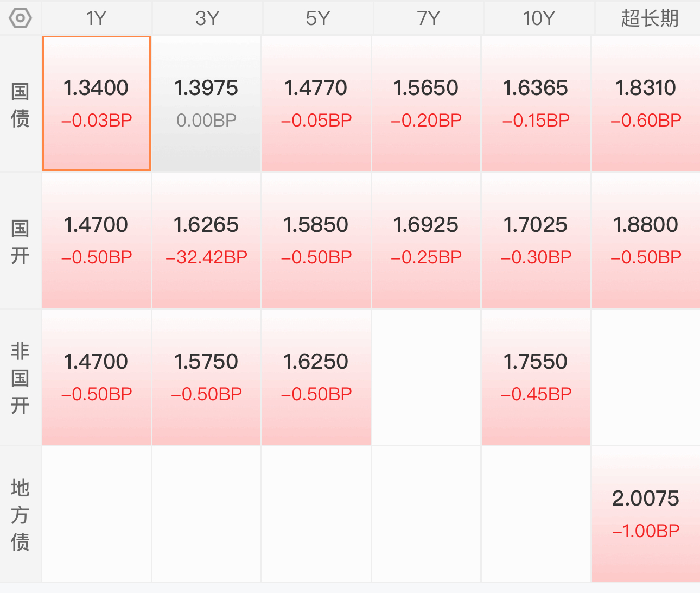Select the 超长期 column header

tap(650, 18)
